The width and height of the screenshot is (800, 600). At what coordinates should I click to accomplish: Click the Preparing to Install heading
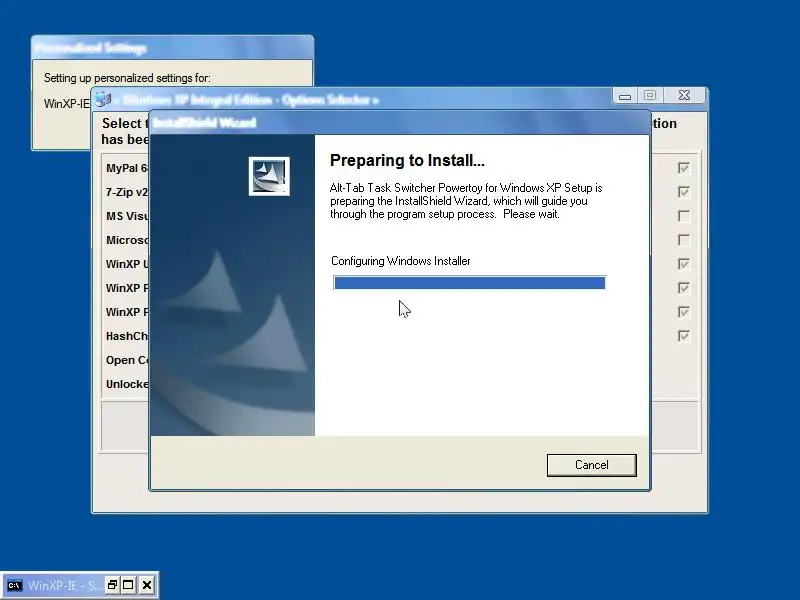pyautogui.click(x=407, y=160)
